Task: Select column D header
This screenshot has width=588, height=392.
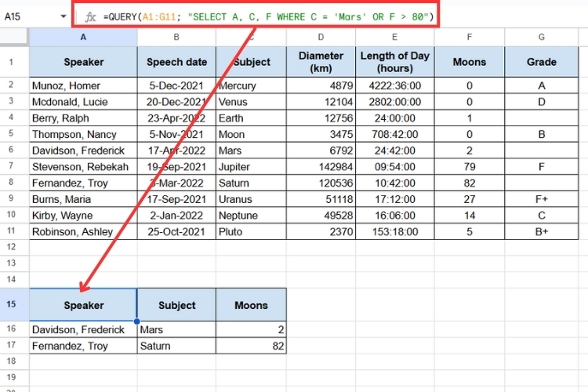Action: [321, 37]
